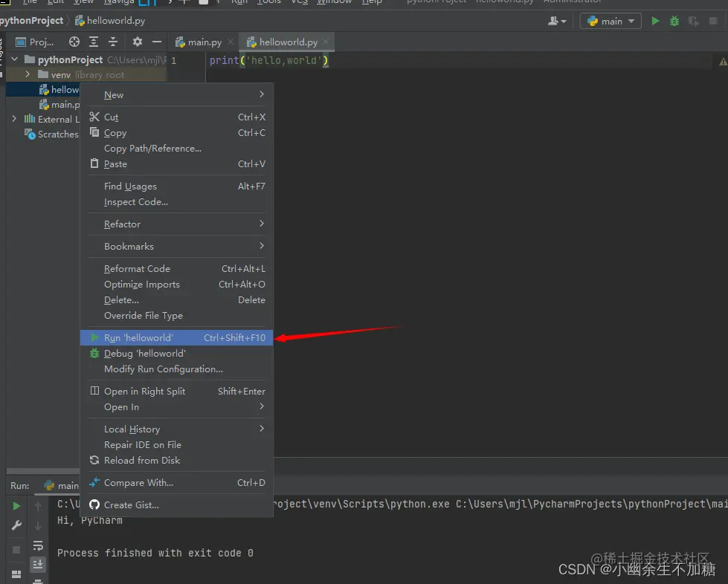Expand External Libraries node
Screen dimensions: 728x584
[14, 119]
